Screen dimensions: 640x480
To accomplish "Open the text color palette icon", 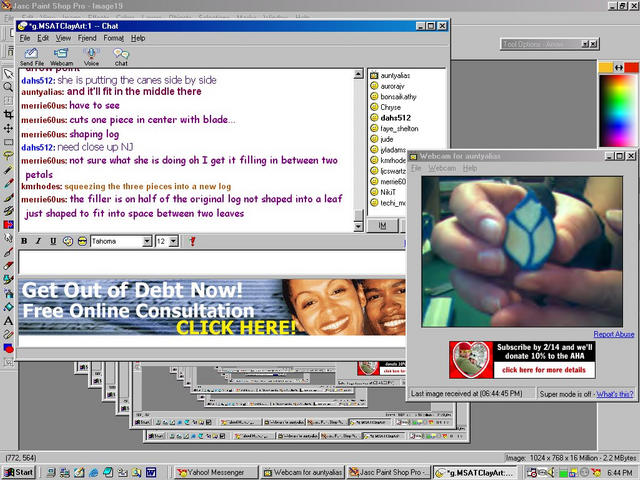I will 68,241.
